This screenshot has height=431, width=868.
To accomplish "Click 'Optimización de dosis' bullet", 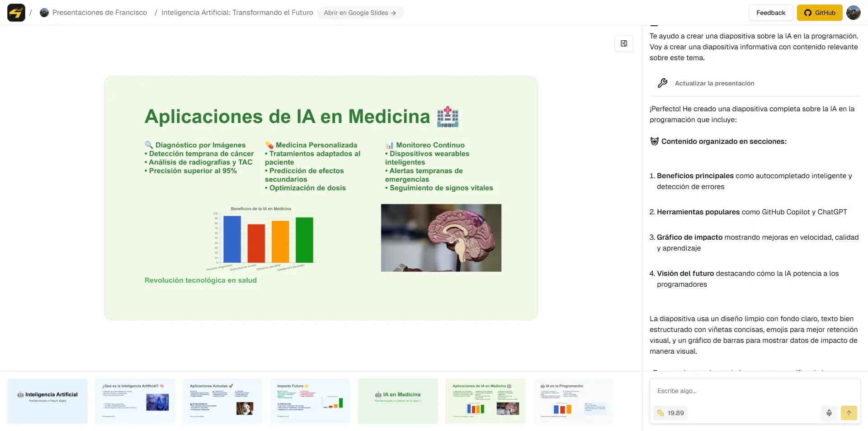I will [305, 188].
